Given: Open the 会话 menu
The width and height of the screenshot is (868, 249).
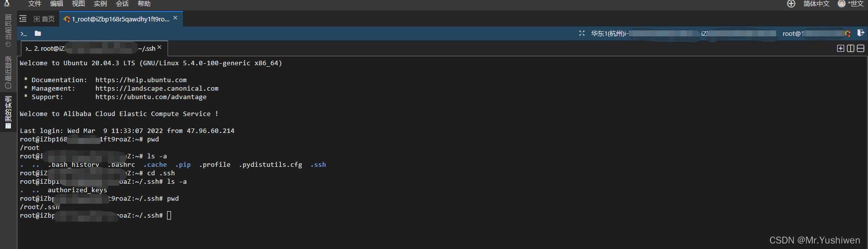Looking at the screenshot, I should pos(122,4).
